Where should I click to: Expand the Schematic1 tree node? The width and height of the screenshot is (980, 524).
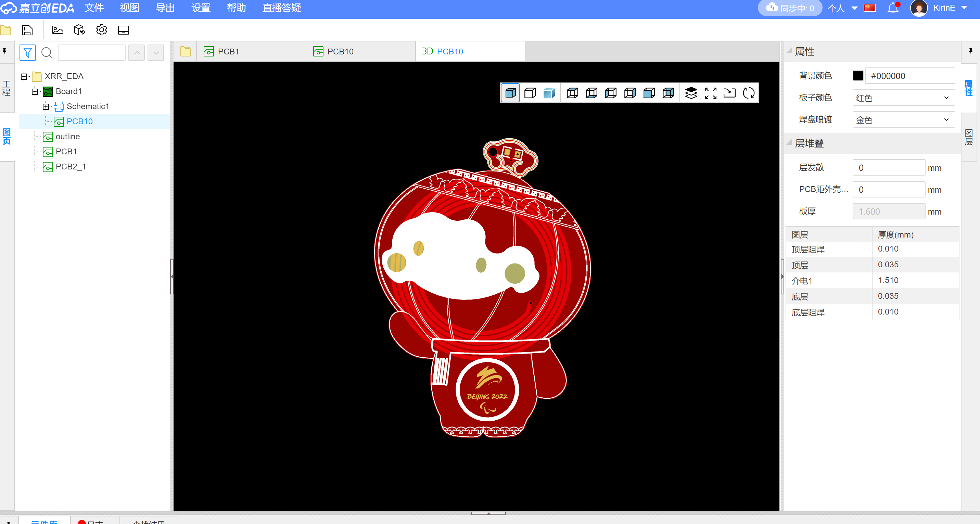click(x=46, y=106)
